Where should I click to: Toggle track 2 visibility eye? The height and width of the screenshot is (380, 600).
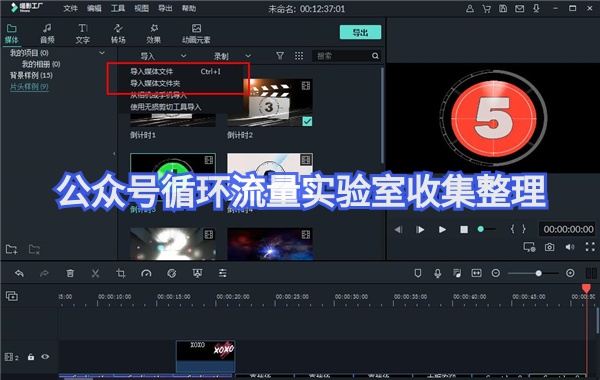[x=45, y=357]
